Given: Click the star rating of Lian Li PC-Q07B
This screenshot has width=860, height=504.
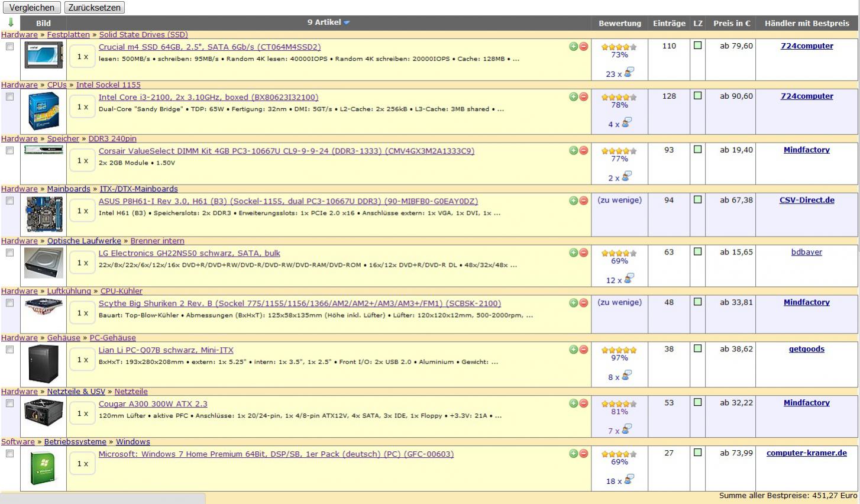Looking at the screenshot, I should [x=619, y=350].
